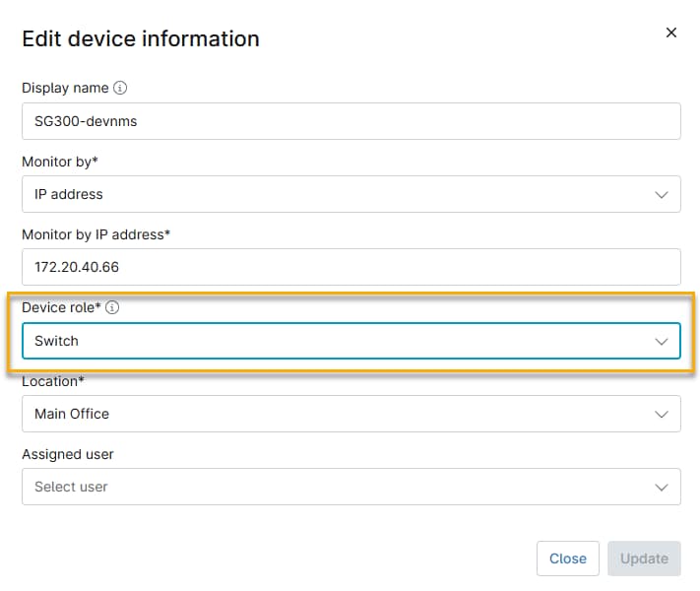
Task: Click the Assigned user label text
Action: 68,454
